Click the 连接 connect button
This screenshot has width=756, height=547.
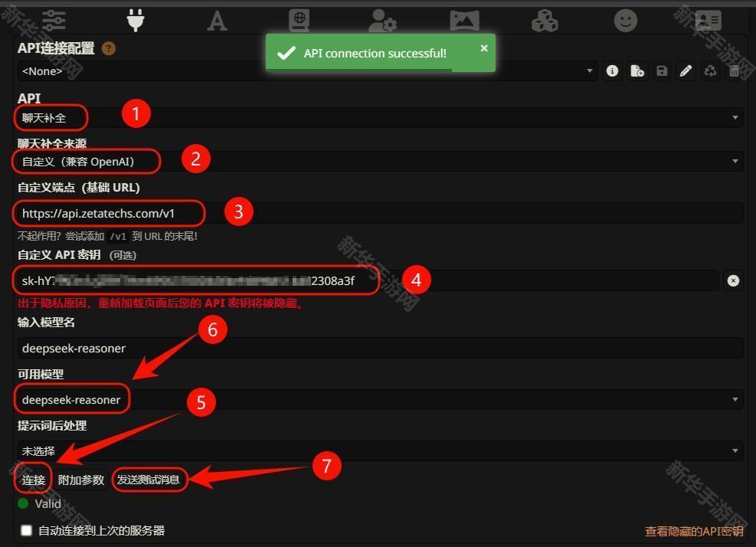tap(33, 480)
